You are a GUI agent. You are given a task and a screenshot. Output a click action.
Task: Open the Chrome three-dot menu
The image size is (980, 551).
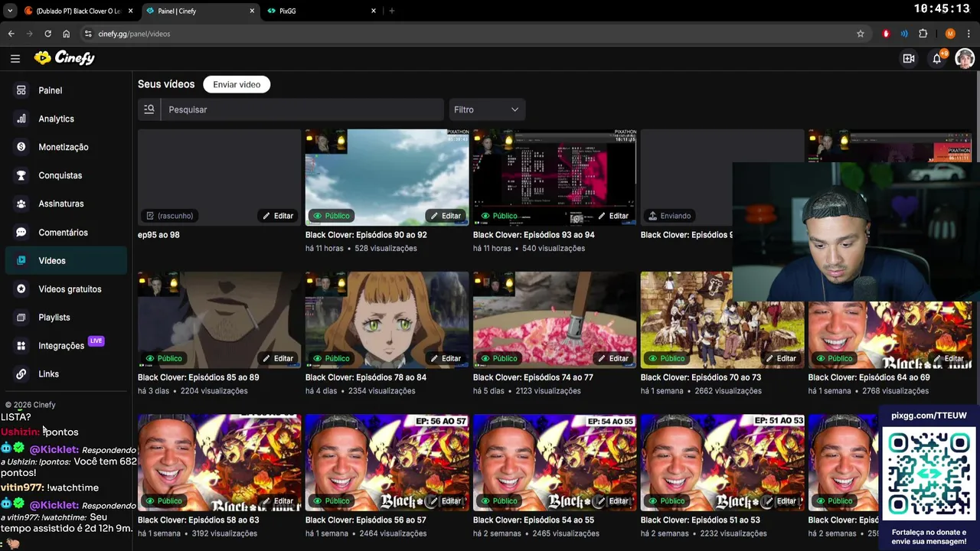click(x=969, y=34)
